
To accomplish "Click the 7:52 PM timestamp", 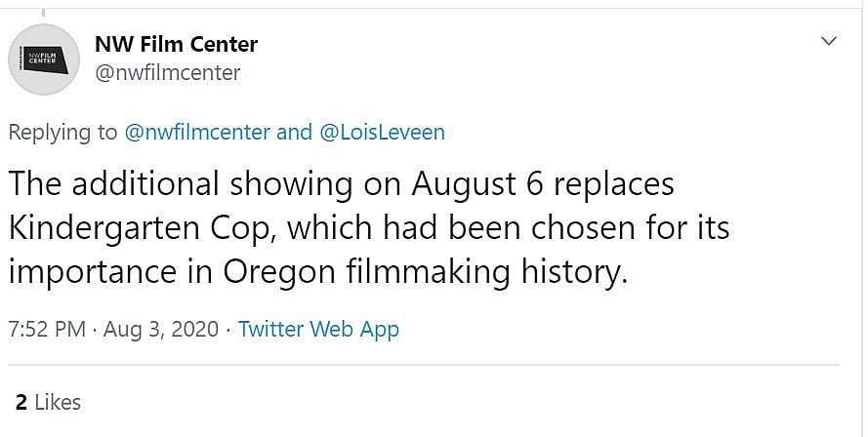I will tap(47, 329).
